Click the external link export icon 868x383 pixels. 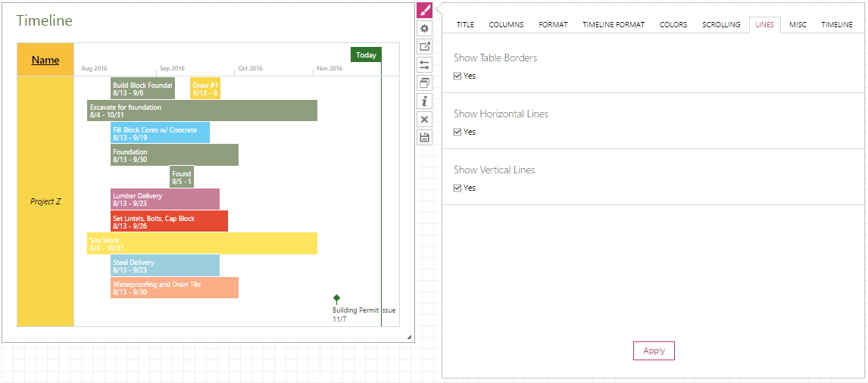(x=425, y=47)
